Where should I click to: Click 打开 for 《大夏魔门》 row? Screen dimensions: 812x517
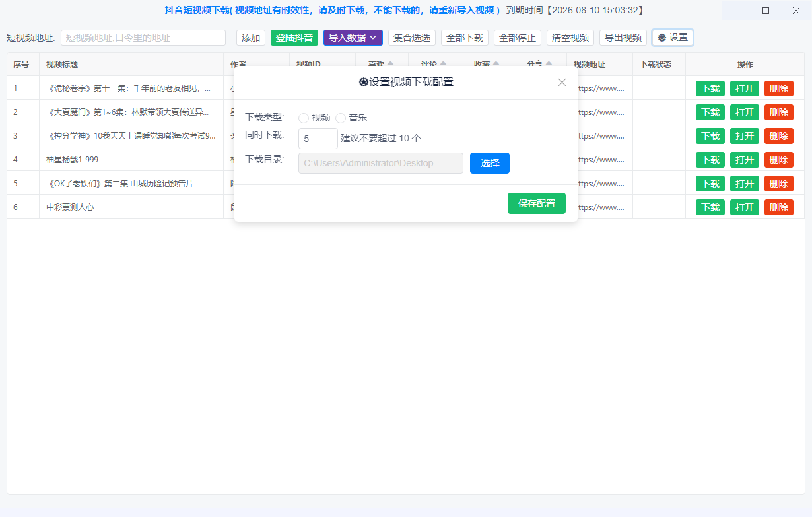coord(745,112)
